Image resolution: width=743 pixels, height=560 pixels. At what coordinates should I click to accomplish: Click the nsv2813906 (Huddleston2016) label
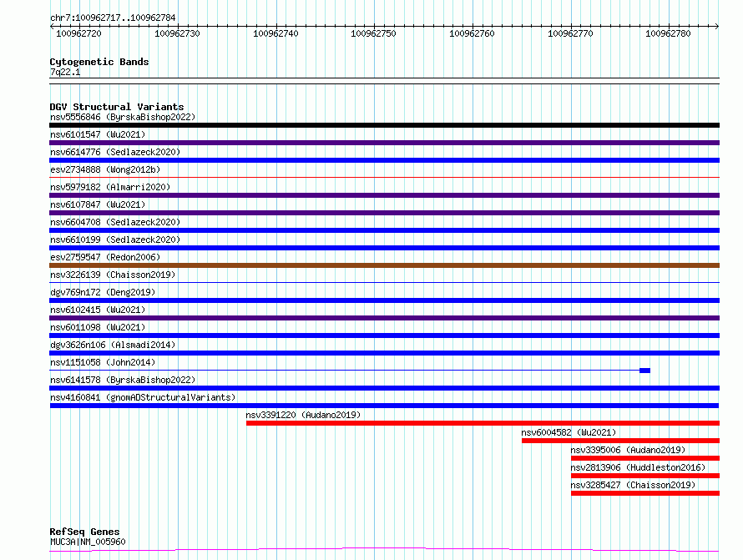click(x=638, y=467)
